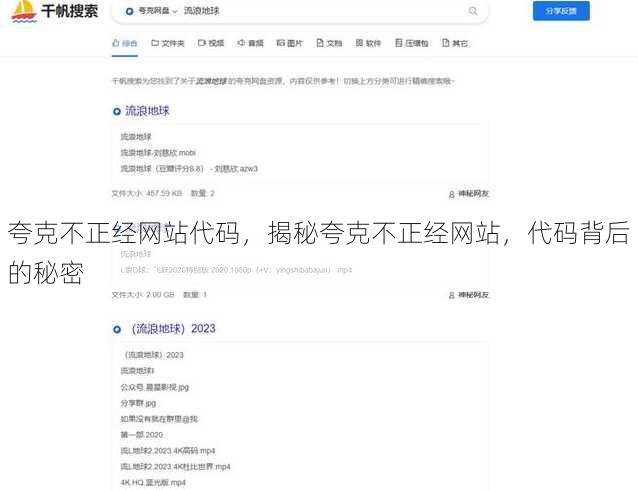Switch to the 压缩包 tab
Image resolution: width=638 pixels, height=490 pixels.
(x=411, y=43)
